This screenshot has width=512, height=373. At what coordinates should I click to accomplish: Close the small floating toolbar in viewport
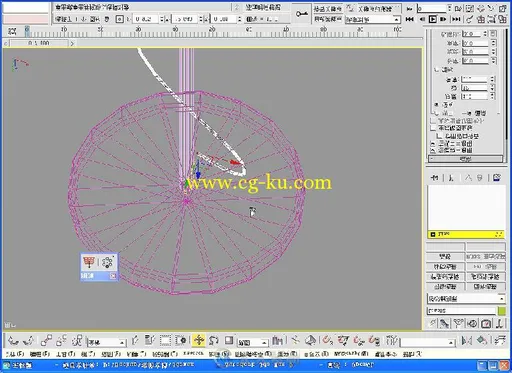click(x=113, y=276)
